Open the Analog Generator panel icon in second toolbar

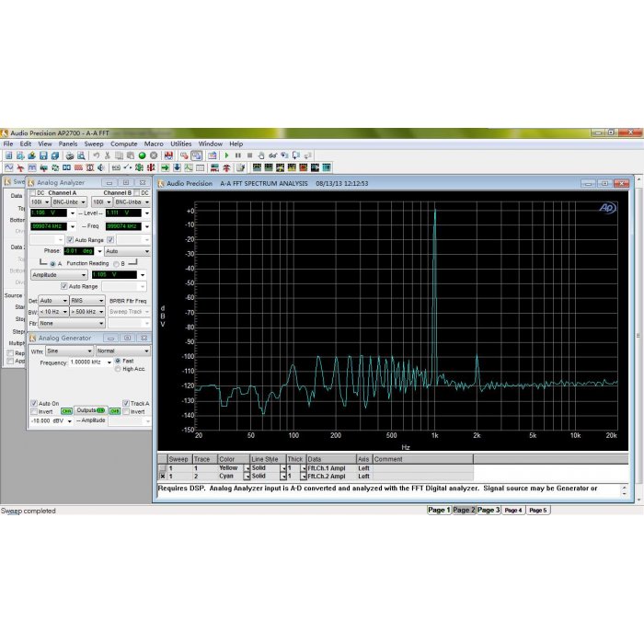9,167
